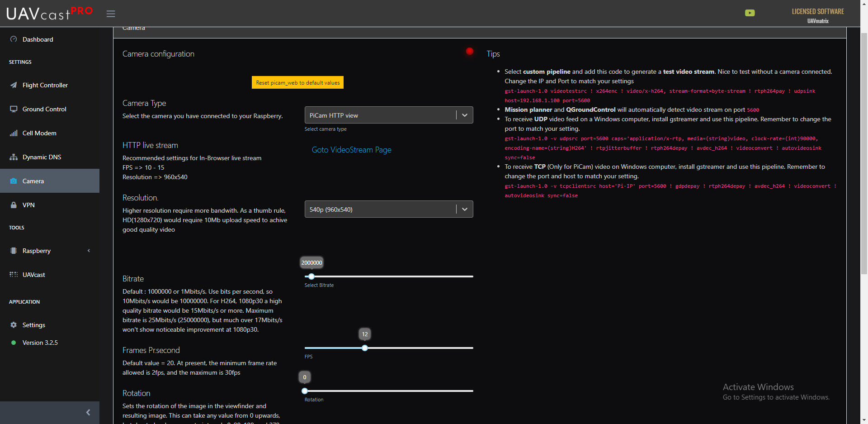Select the VPN menu item
Viewport: 868px width, 424px height.
tap(50, 205)
